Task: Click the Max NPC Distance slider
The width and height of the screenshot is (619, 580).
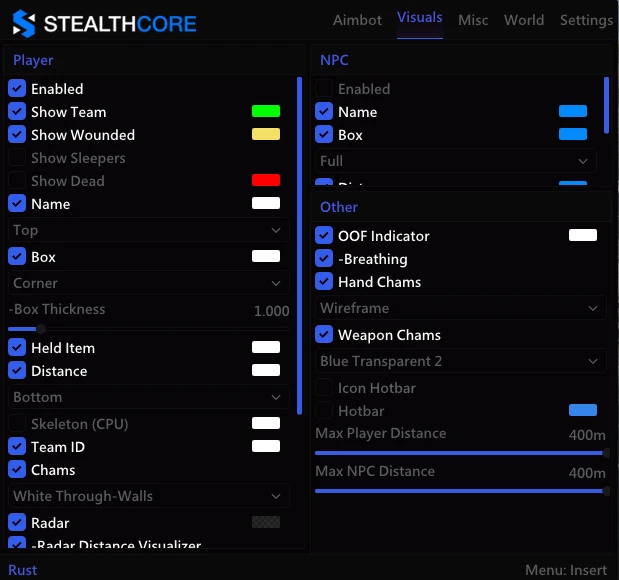Action: tap(462, 491)
